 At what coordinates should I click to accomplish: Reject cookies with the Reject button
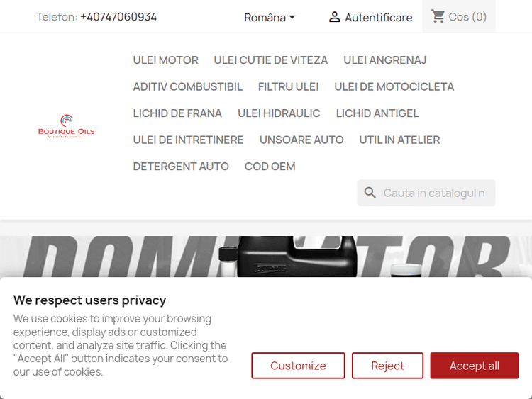coord(387,366)
